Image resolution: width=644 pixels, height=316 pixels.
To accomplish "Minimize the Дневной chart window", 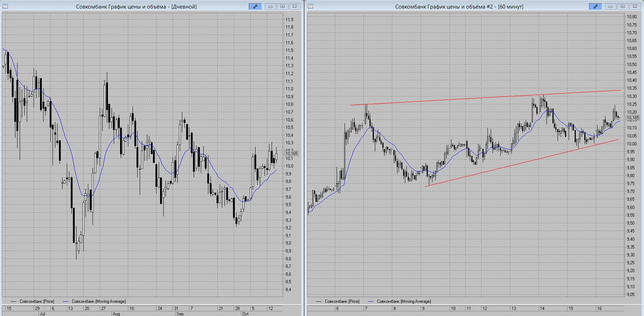I will tap(271, 6).
